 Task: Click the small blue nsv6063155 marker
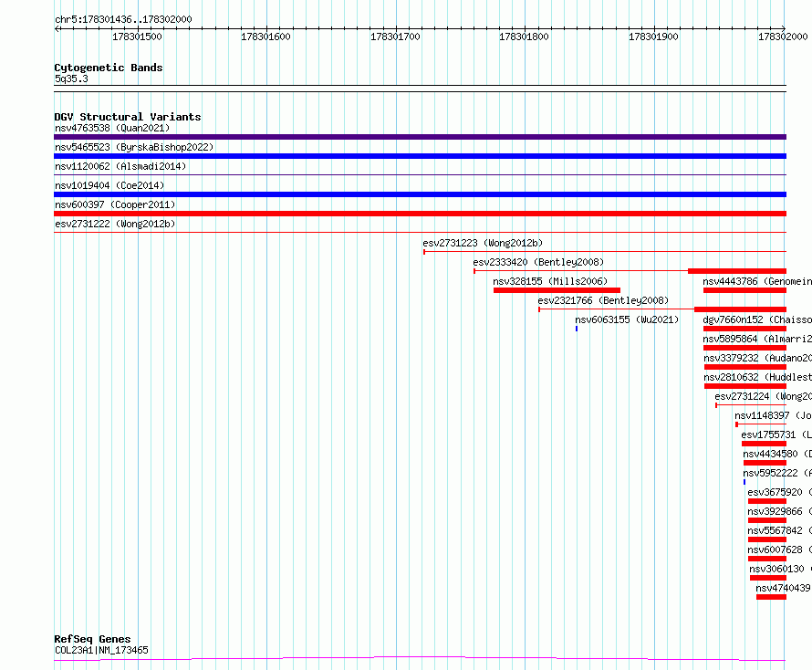pos(577,329)
